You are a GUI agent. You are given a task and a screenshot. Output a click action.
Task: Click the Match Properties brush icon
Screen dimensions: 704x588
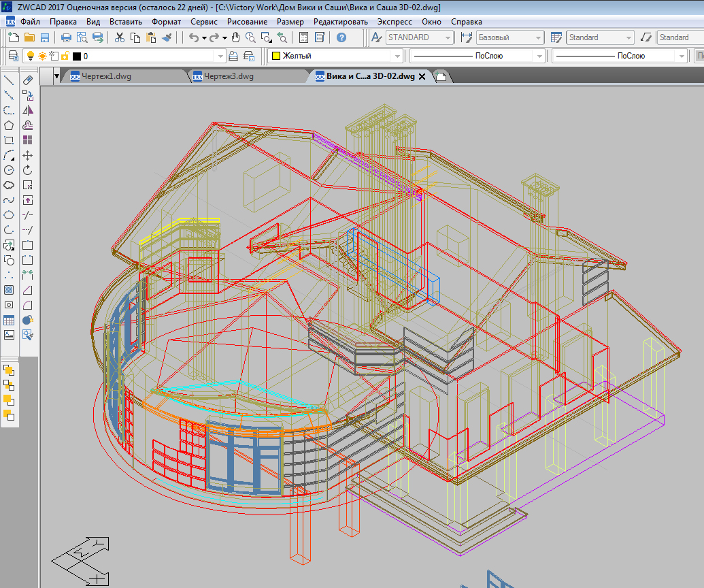tap(165, 38)
